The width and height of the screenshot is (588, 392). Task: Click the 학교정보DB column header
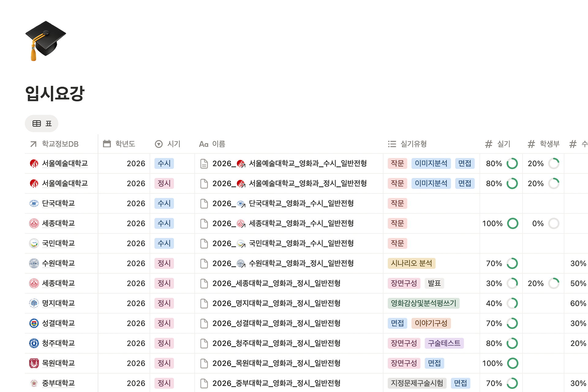[x=54, y=144]
